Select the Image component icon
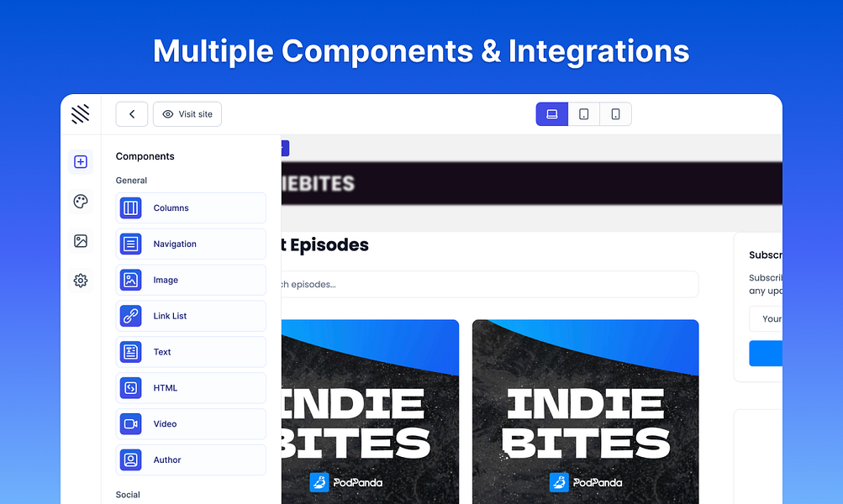This screenshot has width=843, height=504. (x=131, y=280)
